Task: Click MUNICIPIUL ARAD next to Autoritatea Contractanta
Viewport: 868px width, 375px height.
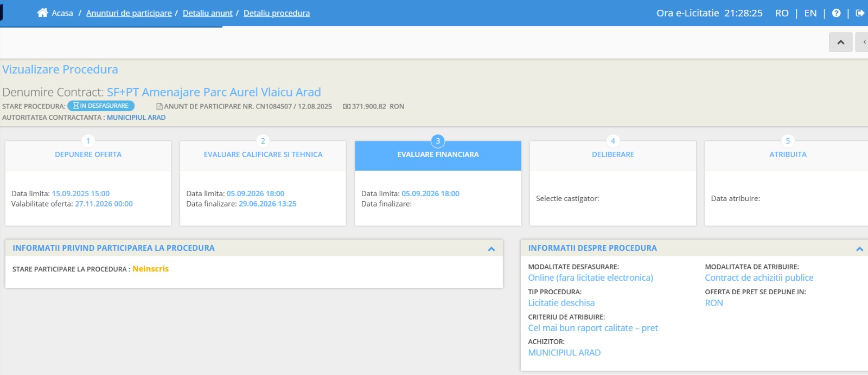Action: 136,117
